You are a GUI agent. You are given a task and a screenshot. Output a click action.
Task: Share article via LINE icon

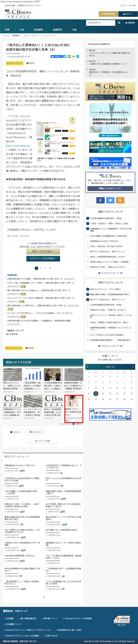69,56
